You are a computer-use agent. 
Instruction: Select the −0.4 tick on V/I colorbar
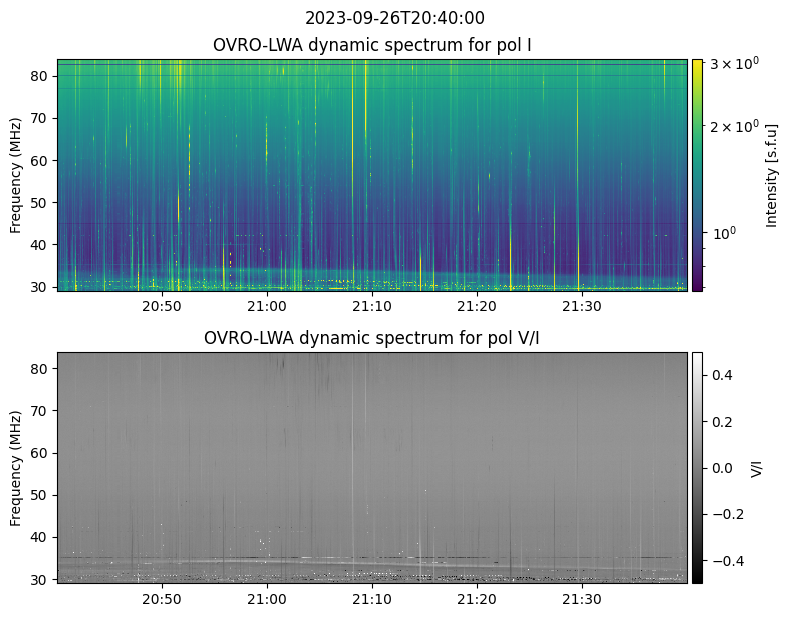pos(722,560)
